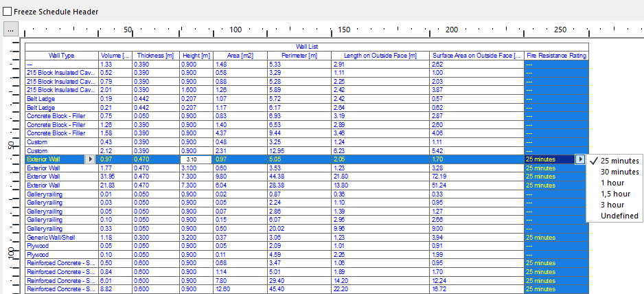
Task: Click length value 6.23
Action: point(339,151)
